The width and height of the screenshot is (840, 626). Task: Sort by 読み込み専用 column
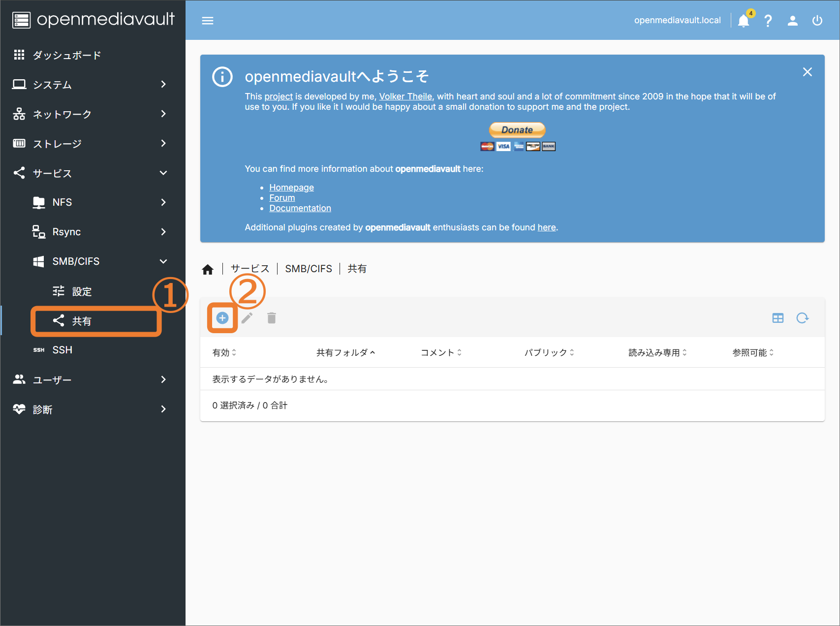tap(657, 352)
